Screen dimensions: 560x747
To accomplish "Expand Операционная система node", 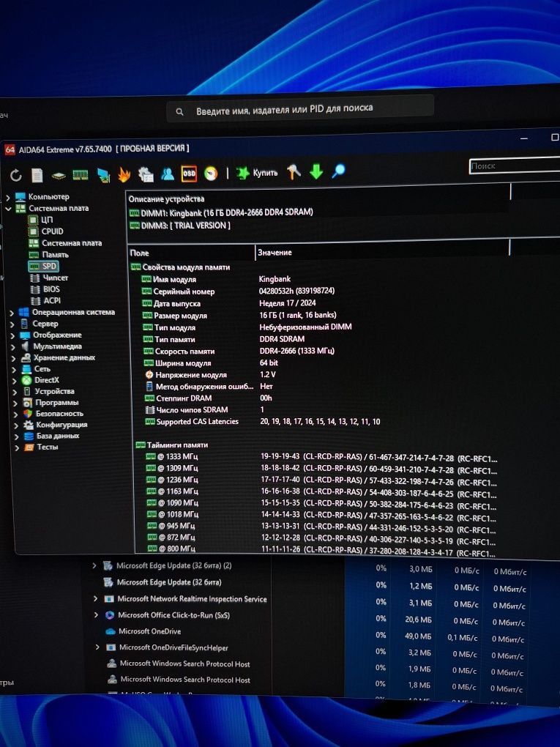I will pos(12,313).
